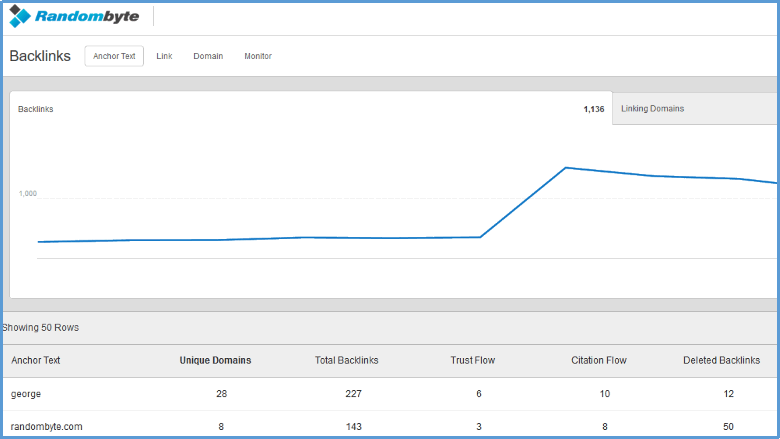Sort by Citation Flow column header

pos(599,360)
